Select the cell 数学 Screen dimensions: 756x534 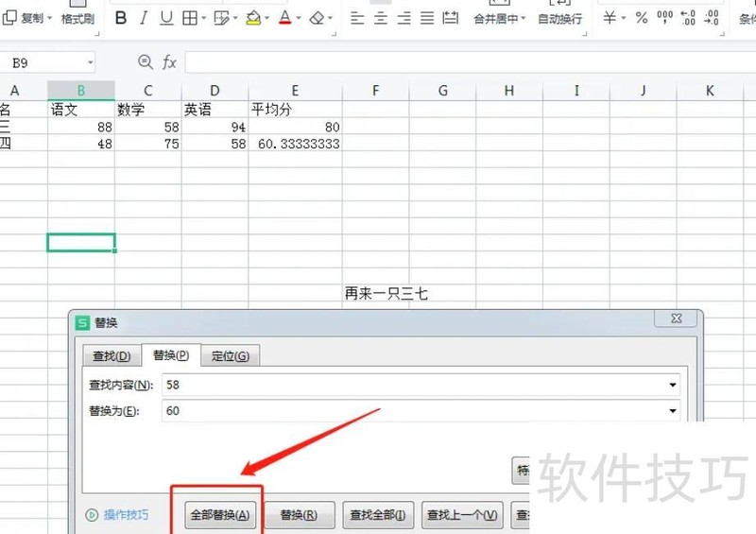tap(148, 110)
